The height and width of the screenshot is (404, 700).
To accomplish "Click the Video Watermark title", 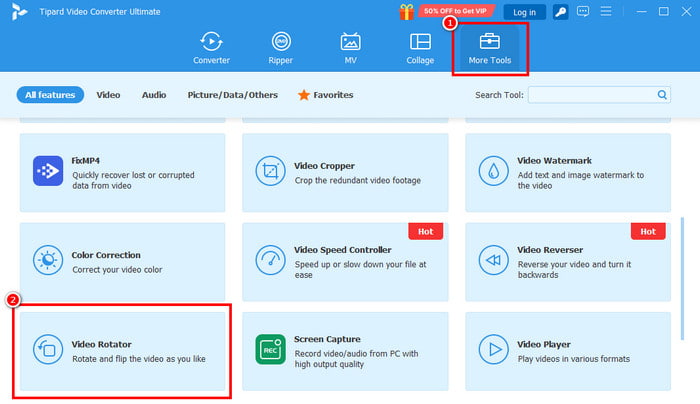I will [x=554, y=160].
